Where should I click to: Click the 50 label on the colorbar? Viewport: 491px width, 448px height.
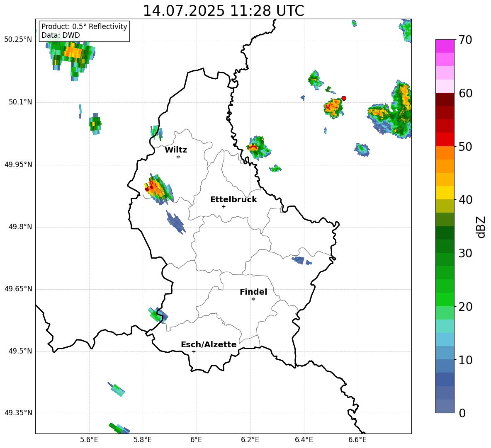click(465, 147)
